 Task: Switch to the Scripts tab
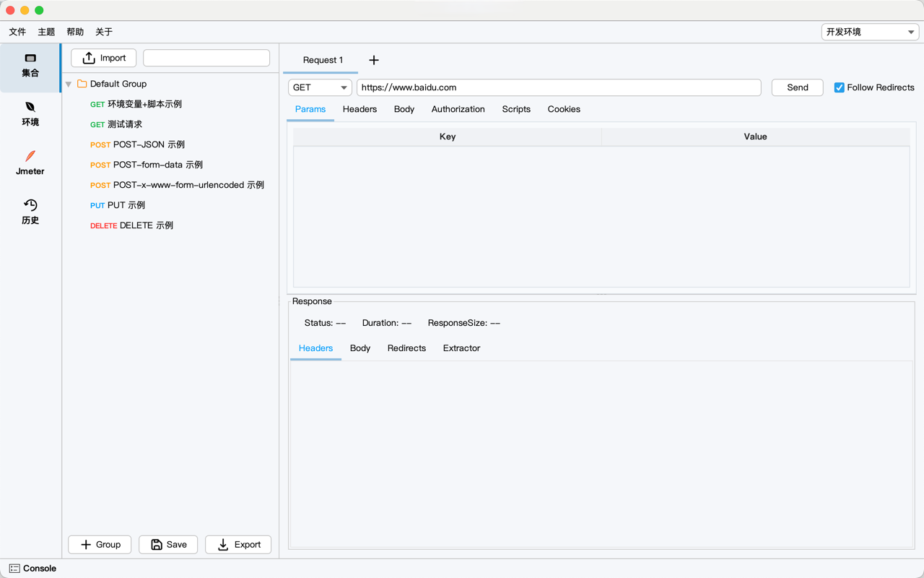516,109
